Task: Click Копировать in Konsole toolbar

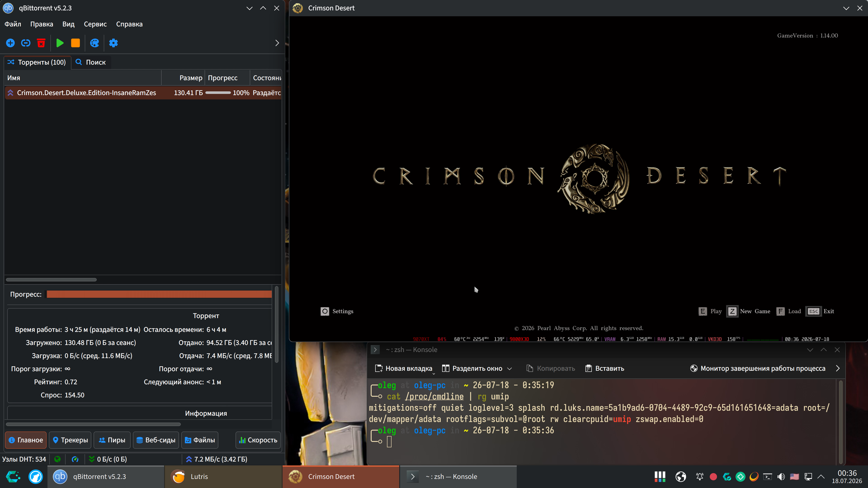Action: click(x=551, y=368)
